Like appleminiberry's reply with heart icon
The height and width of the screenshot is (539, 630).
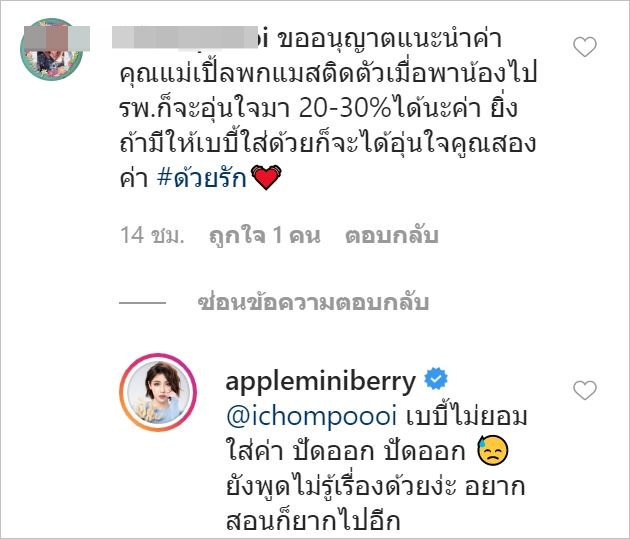pos(585,390)
